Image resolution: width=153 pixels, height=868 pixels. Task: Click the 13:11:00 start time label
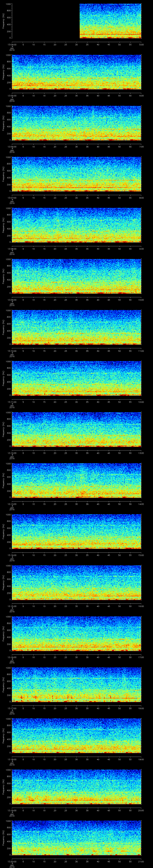click(12, 402)
